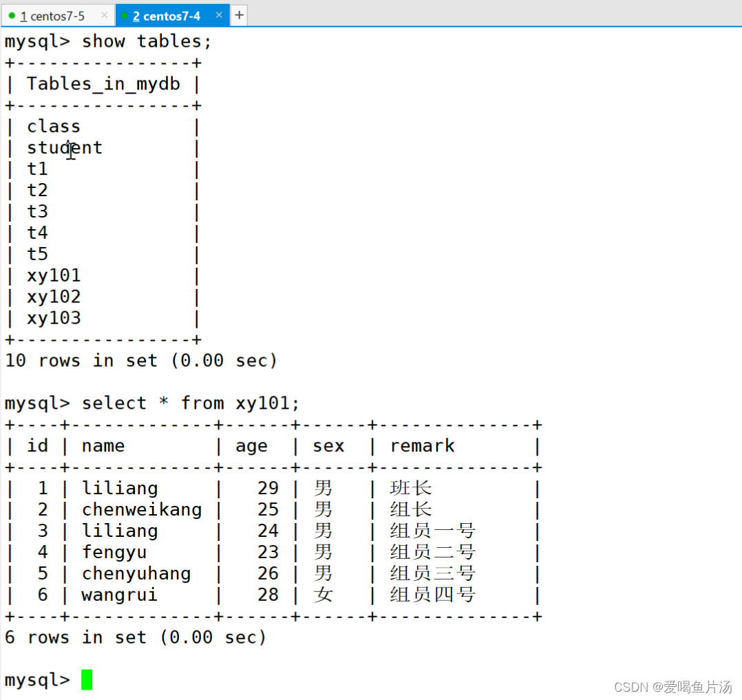
Task: Click the 'id' column header
Action: point(37,446)
